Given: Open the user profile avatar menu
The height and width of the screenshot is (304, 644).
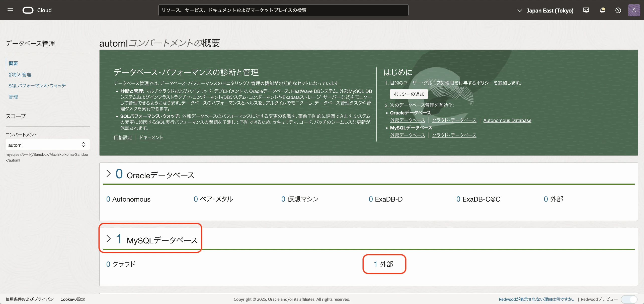Looking at the screenshot, I should [x=634, y=10].
